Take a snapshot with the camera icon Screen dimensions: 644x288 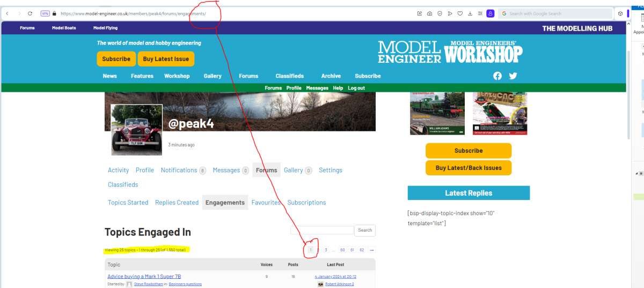429,13
